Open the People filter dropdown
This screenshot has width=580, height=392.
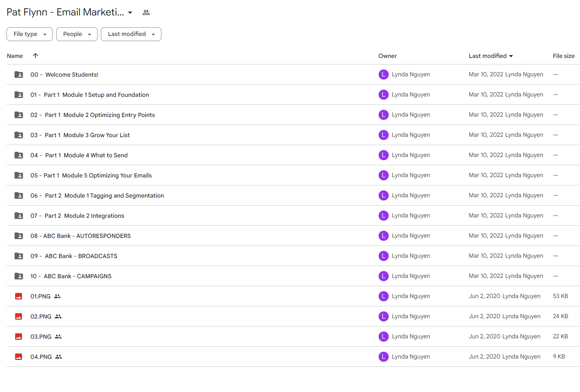click(x=77, y=34)
